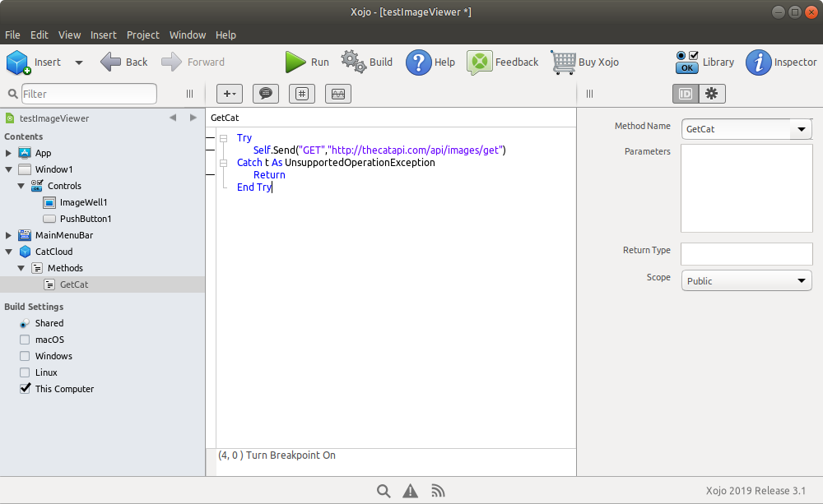Collapse the Window1 item
The width and height of the screenshot is (823, 504).
tap(8, 169)
